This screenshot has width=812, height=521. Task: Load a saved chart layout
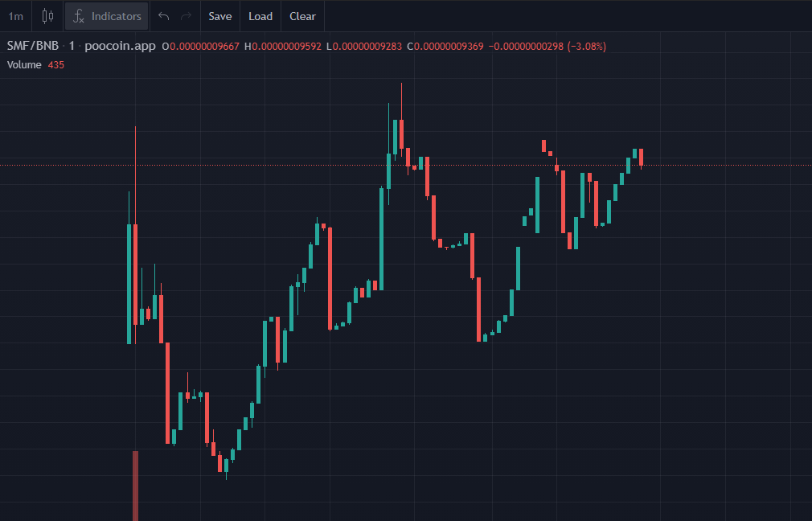point(260,16)
